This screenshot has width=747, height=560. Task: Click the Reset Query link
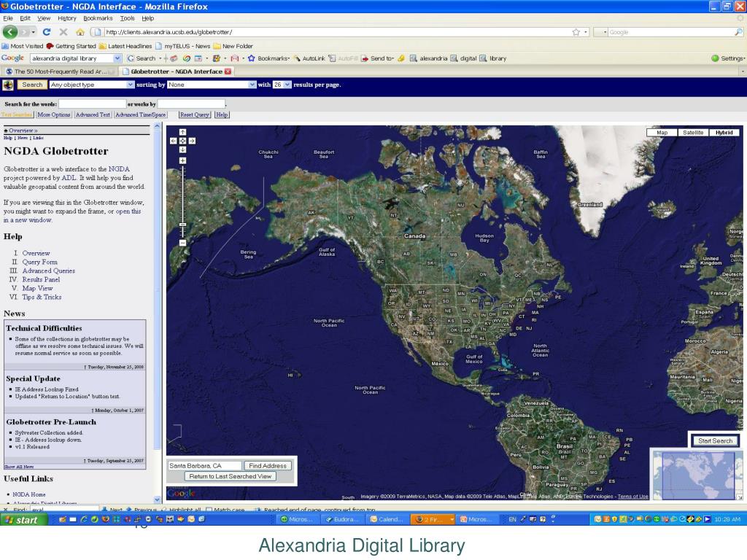click(194, 114)
